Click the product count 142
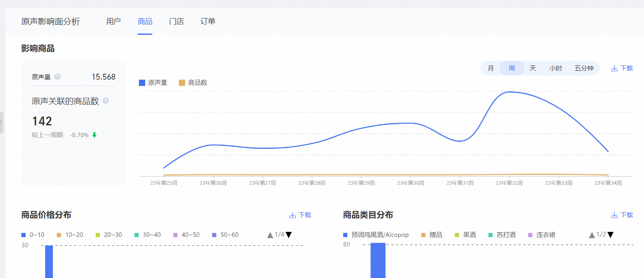This screenshot has height=278, width=644. (42, 122)
